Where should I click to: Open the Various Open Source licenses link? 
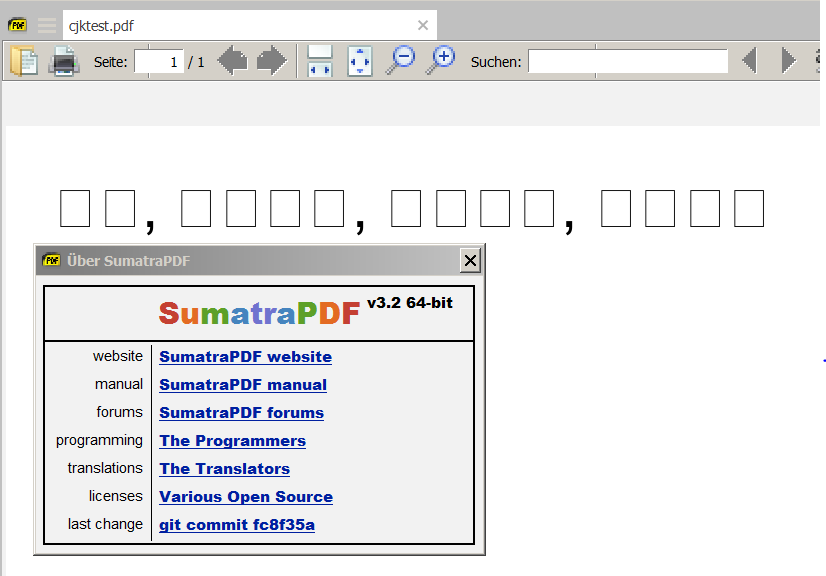point(246,496)
